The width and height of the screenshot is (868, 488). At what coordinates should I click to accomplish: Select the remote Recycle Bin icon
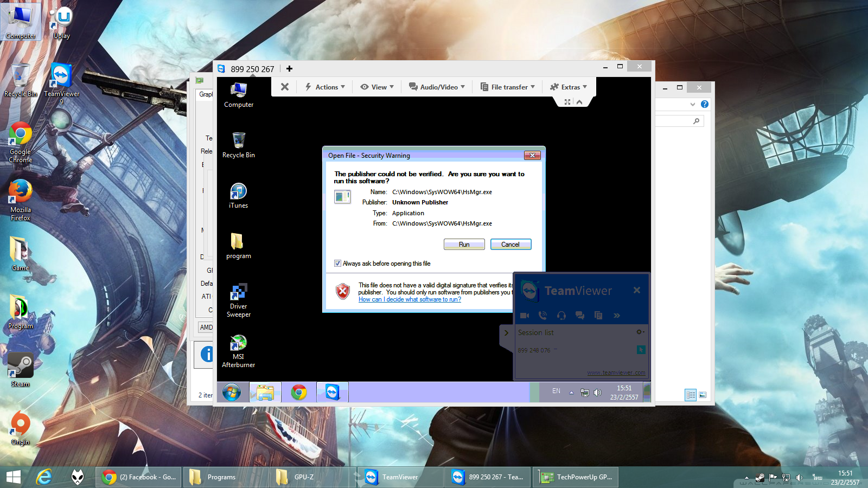pyautogui.click(x=239, y=145)
